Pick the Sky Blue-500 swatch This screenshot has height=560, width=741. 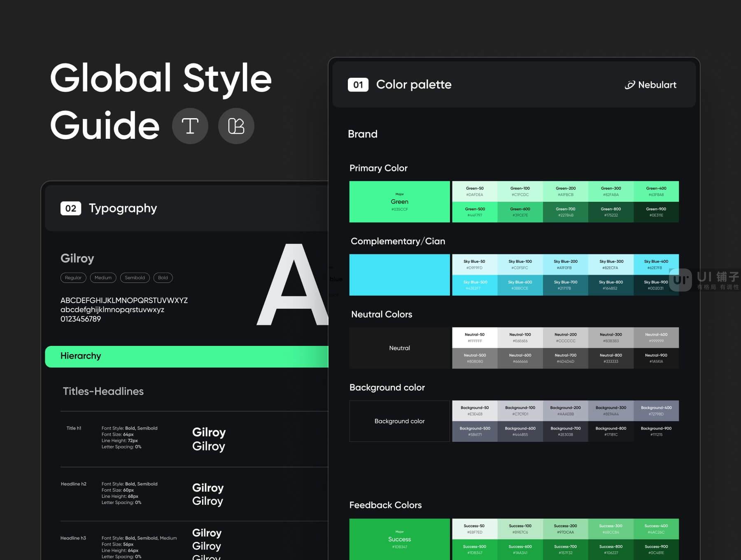click(475, 285)
